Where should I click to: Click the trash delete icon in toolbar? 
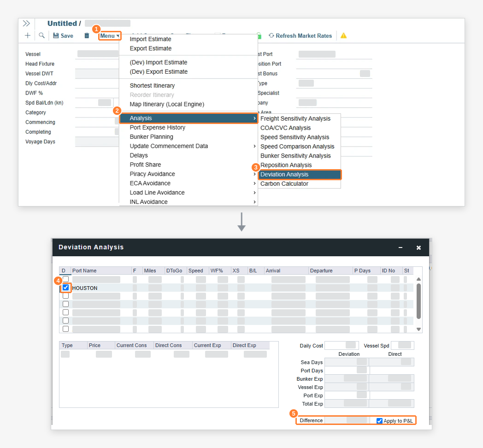[x=87, y=36]
